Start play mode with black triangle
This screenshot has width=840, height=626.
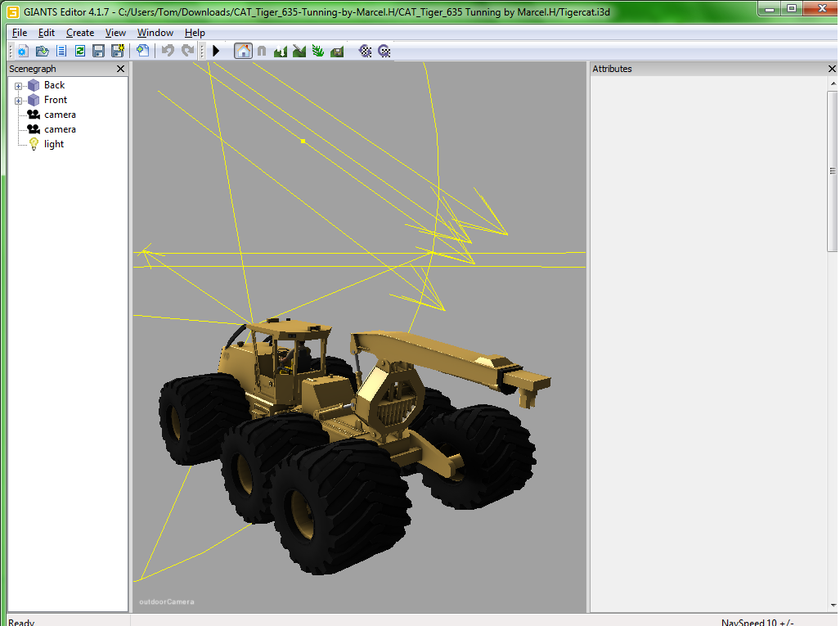point(217,51)
